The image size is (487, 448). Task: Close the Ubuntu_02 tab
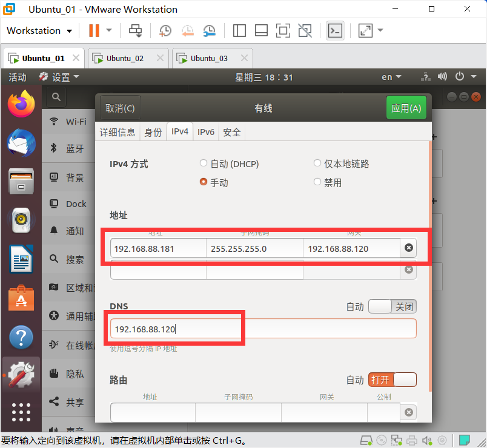(160, 58)
